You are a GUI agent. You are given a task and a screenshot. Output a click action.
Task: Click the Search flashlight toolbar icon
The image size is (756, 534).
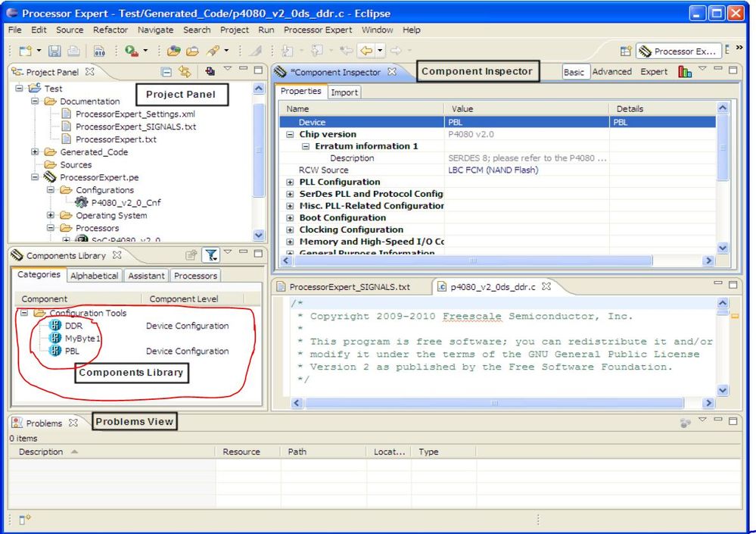tap(213, 50)
